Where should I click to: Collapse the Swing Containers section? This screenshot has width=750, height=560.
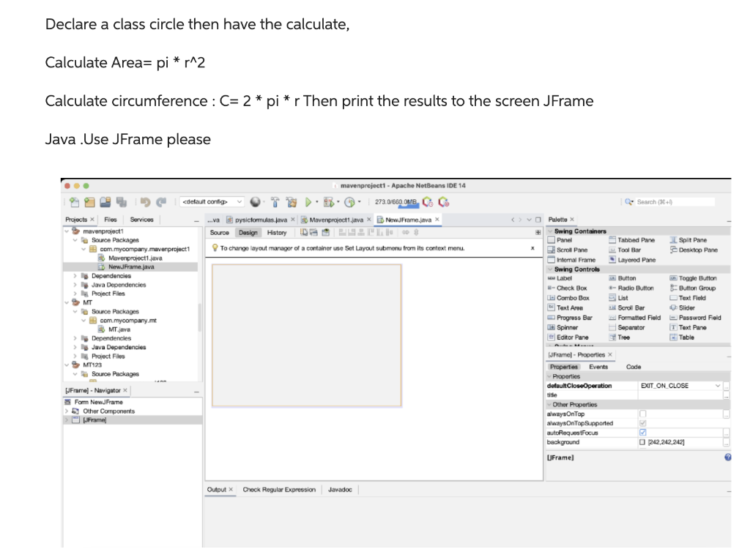click(x=550, y=231)
